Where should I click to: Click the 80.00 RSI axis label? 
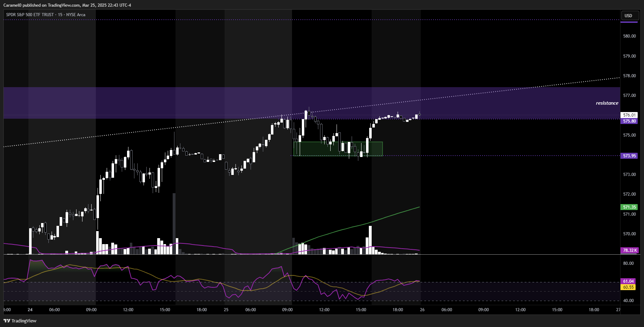coord(628,263)
